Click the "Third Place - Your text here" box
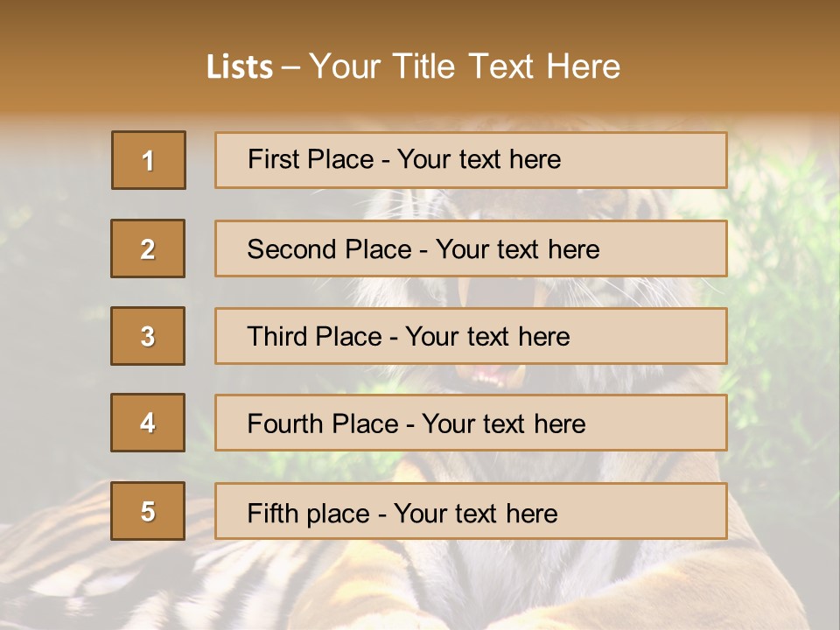 point(471,336)
